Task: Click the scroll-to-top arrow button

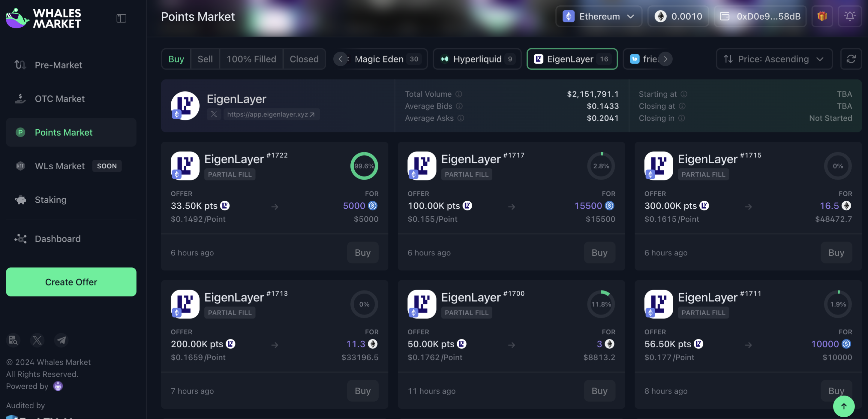Action: [843, 406]
